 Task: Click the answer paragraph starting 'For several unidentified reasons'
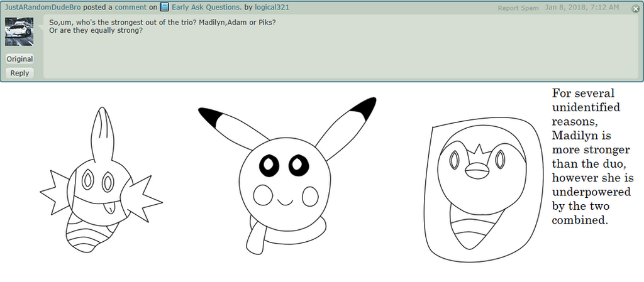pos(592,156)
